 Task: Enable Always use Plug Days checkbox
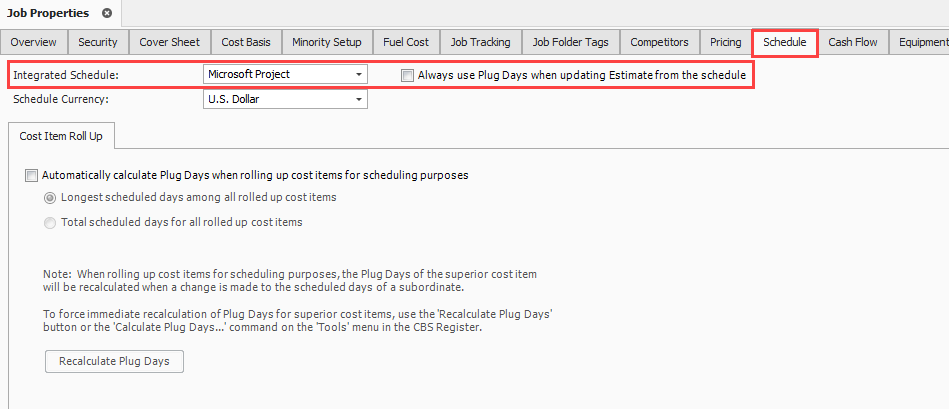[x=407, y=75]
